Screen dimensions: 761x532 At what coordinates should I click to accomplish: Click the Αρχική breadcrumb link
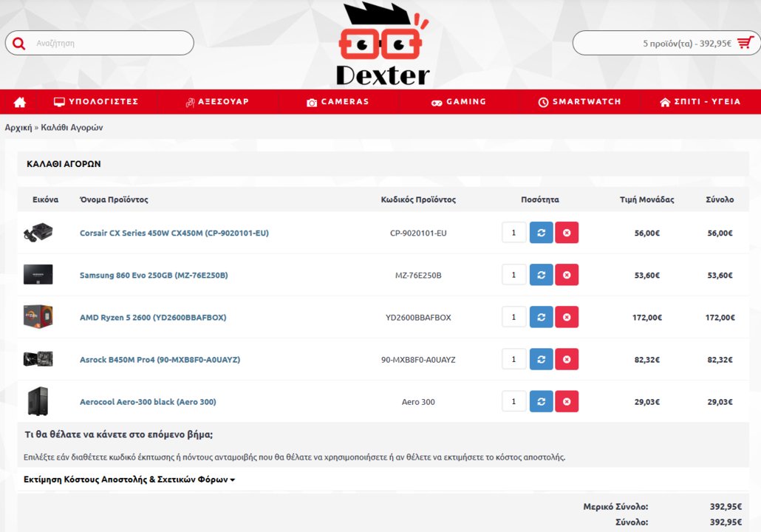pyautogui.click(x=18, y=128)
